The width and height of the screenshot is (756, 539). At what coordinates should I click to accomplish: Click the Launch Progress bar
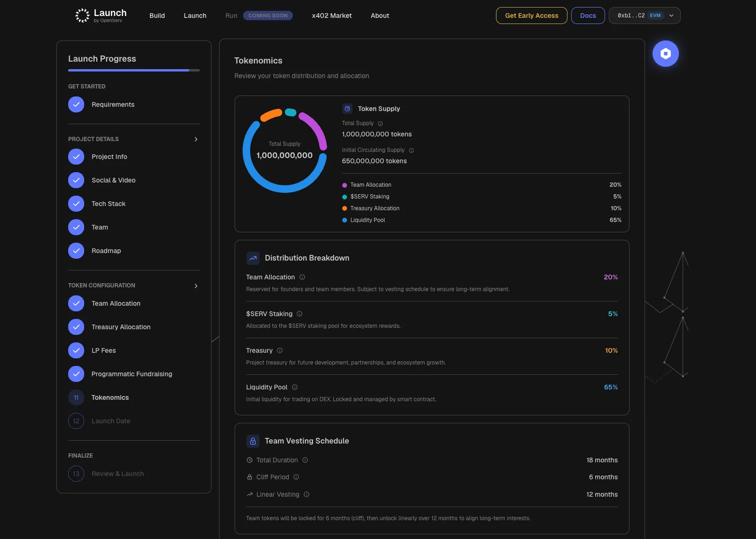click(x=134, y=71)
